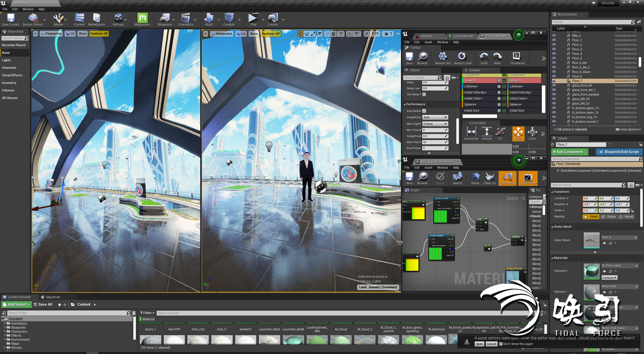Click Undo in Cascade toolbar
Viewport: 644px width, 354px height.
click(x=484, y=58)
